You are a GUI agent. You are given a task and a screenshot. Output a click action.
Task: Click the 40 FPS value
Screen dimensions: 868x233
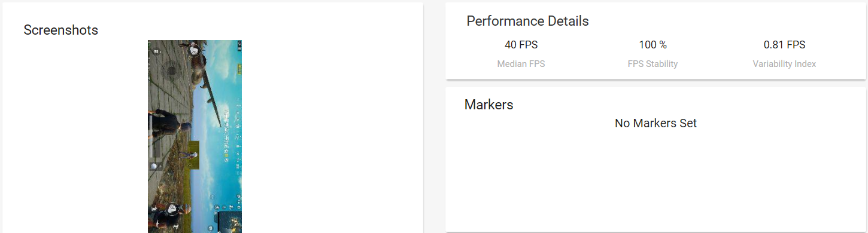click(521, 45)
